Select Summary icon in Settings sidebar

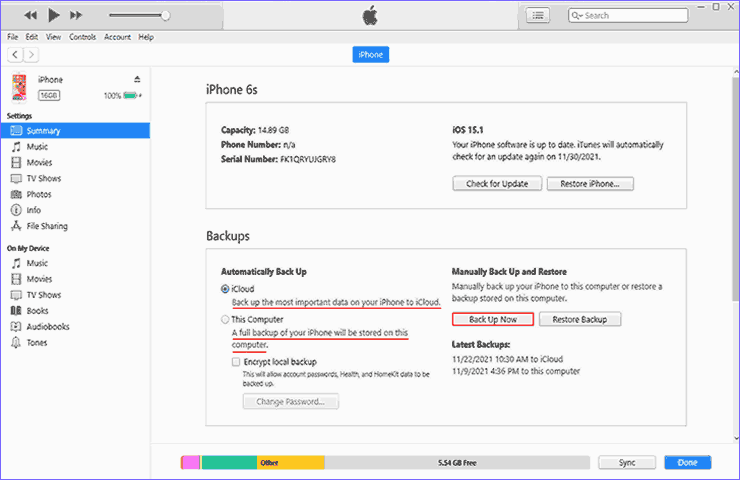point(17,130)
